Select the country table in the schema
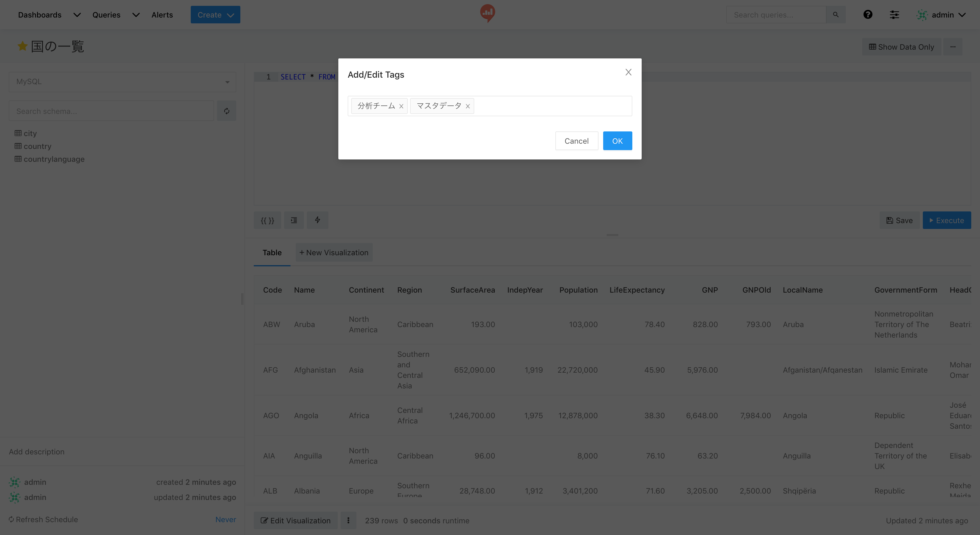This screenshot has width=980, height=535. [x=37, y=146]
